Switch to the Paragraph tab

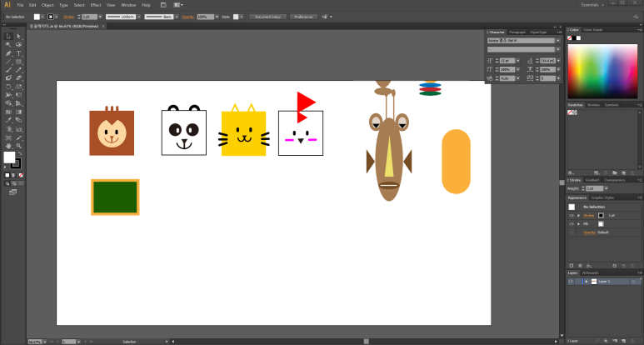click(517, 32)
